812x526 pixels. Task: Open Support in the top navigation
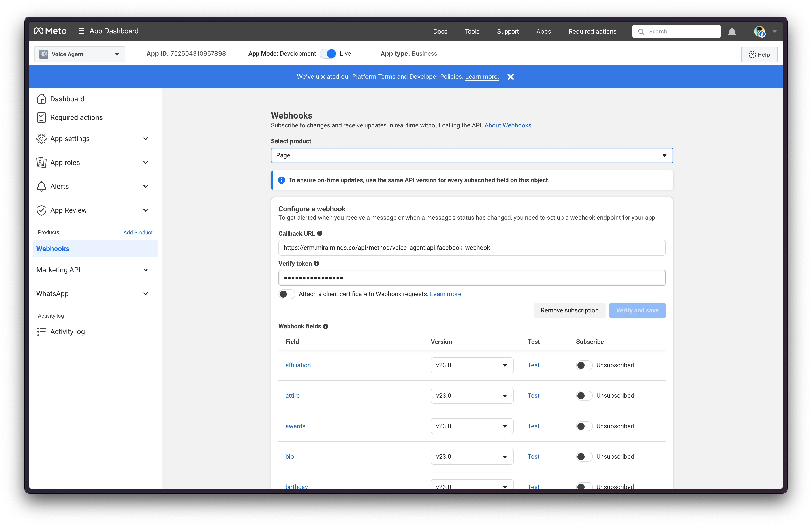[x=508, y=31]
